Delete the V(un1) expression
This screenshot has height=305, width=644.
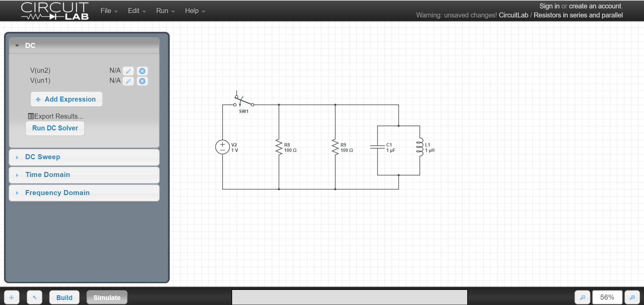pyautogui.click(x=142, y=81)
